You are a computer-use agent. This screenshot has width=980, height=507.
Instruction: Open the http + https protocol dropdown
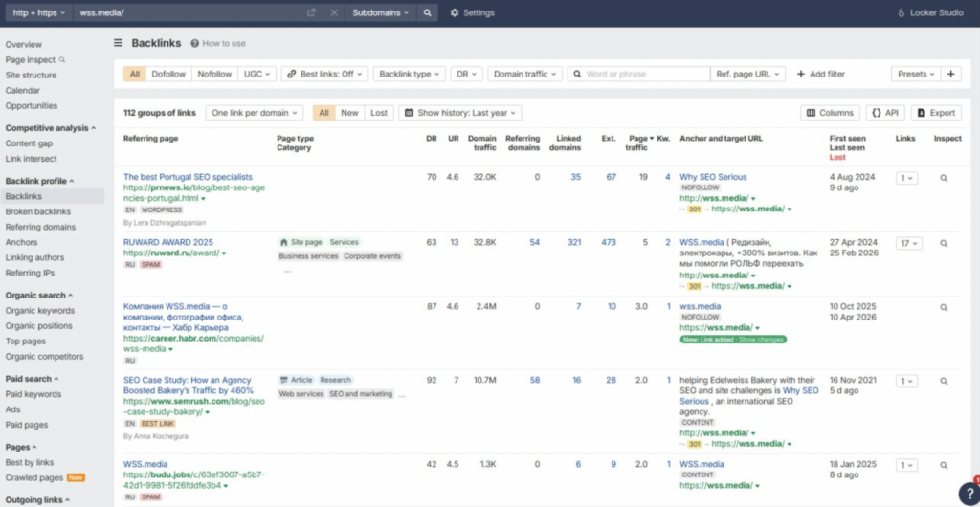[x=39, y=12]
